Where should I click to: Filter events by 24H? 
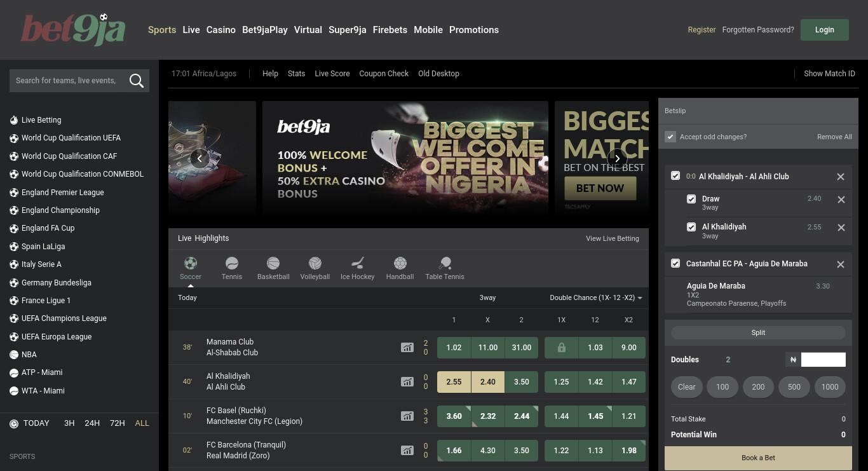92,423
